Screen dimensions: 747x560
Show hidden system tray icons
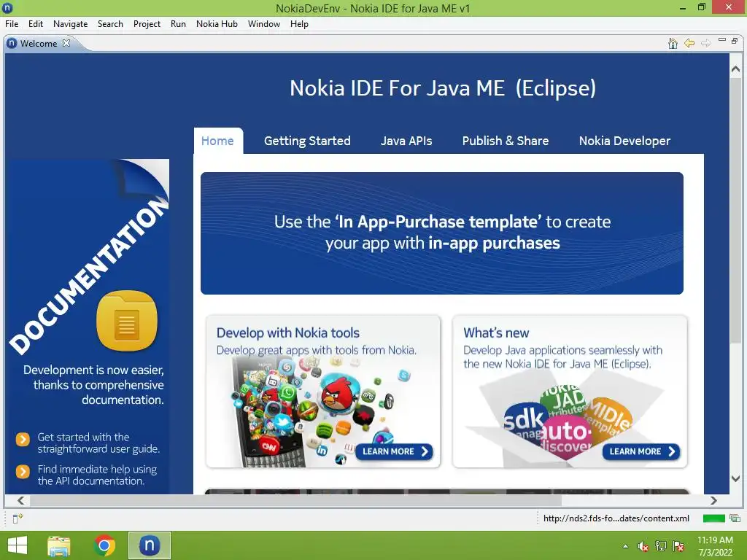point(625,546)
